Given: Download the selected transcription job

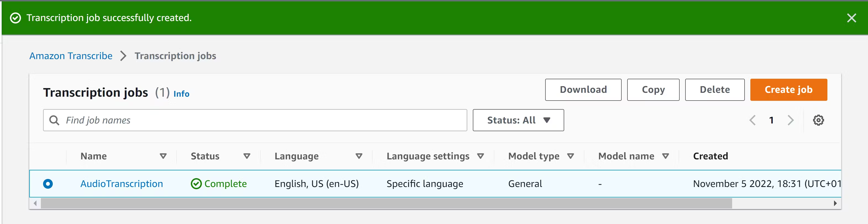Looking at the screenshot, I should [583, 90].
